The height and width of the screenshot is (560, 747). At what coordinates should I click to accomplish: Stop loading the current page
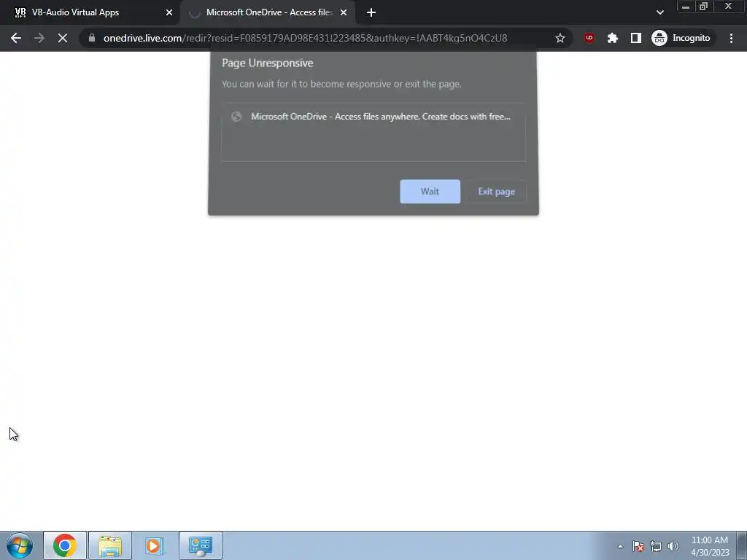(x=63, y=38)
